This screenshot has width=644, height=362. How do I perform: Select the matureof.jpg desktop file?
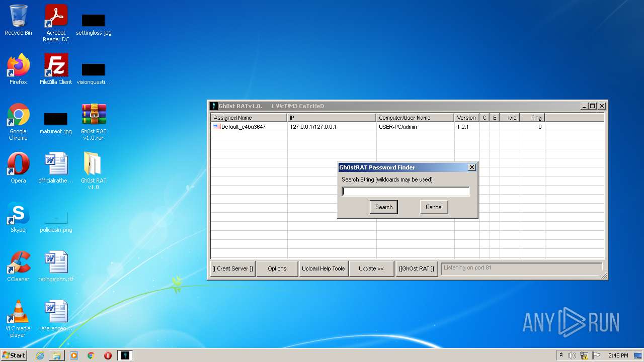[x=56, y=123]
